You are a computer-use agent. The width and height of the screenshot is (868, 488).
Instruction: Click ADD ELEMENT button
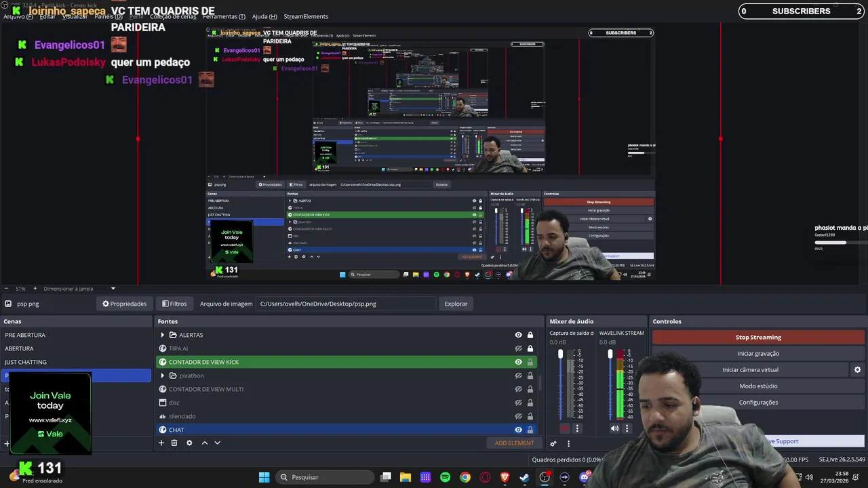coord(514,443)
